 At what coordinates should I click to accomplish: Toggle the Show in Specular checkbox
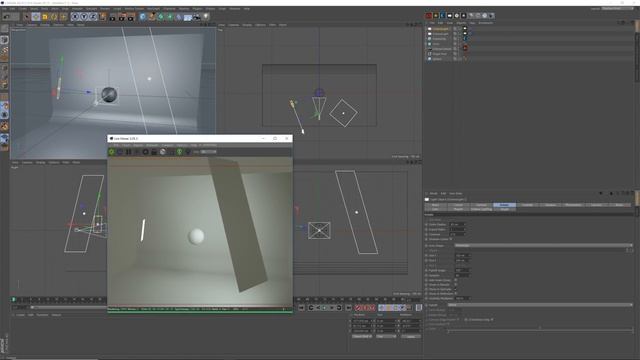coord(456,289)
